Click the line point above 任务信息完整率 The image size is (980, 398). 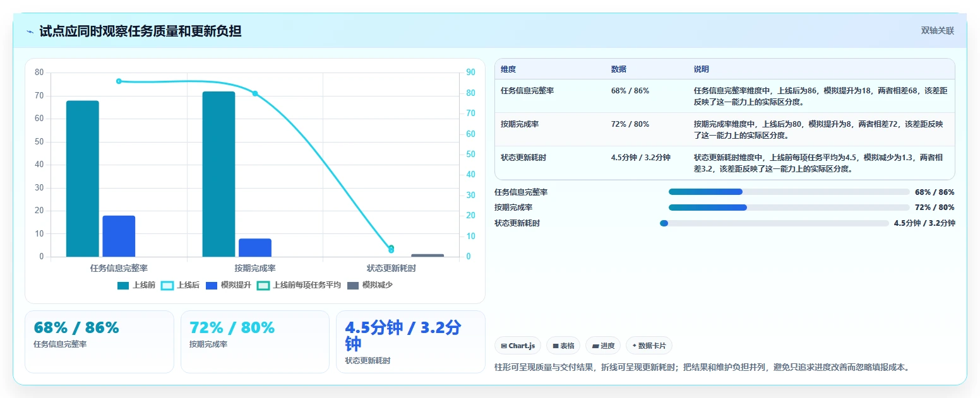click(x=119, y=81)
